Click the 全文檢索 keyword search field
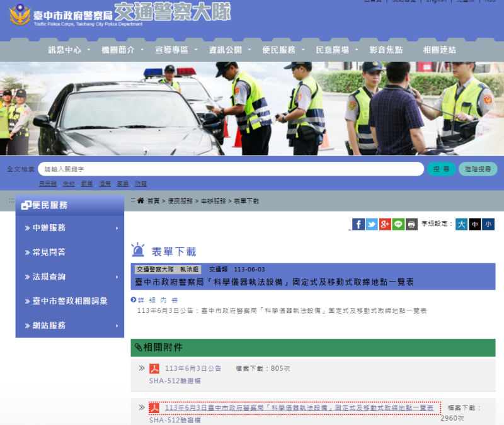This screenshot has width=504, height=425. pyautogui.click(x=231, y=169)
